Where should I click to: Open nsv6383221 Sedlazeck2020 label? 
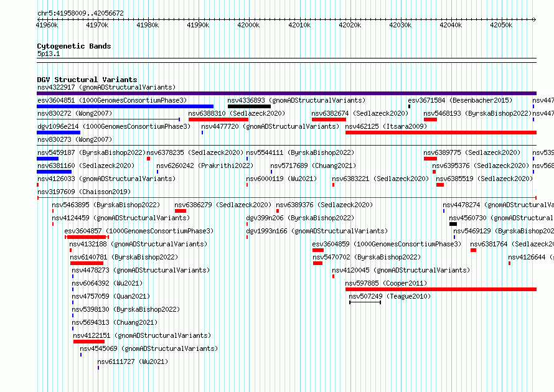(380, 179)
